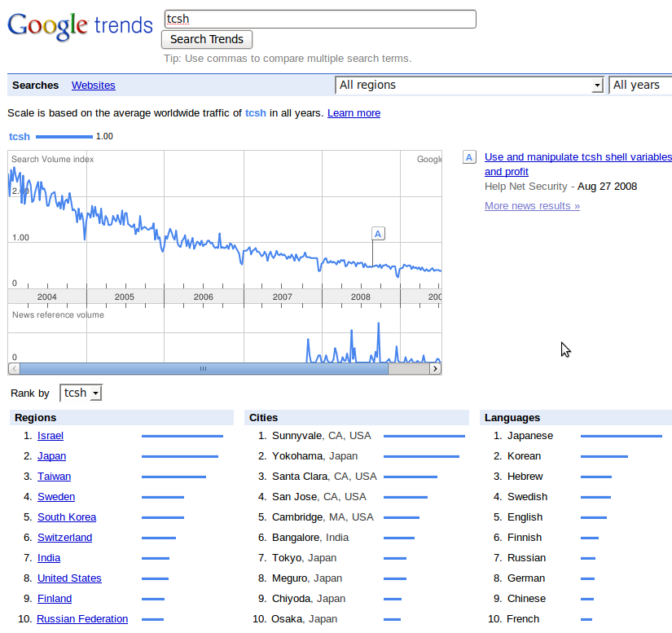Click the Regions column header
672x633 pixels.
pyautogui.click(x=121, y=417)
